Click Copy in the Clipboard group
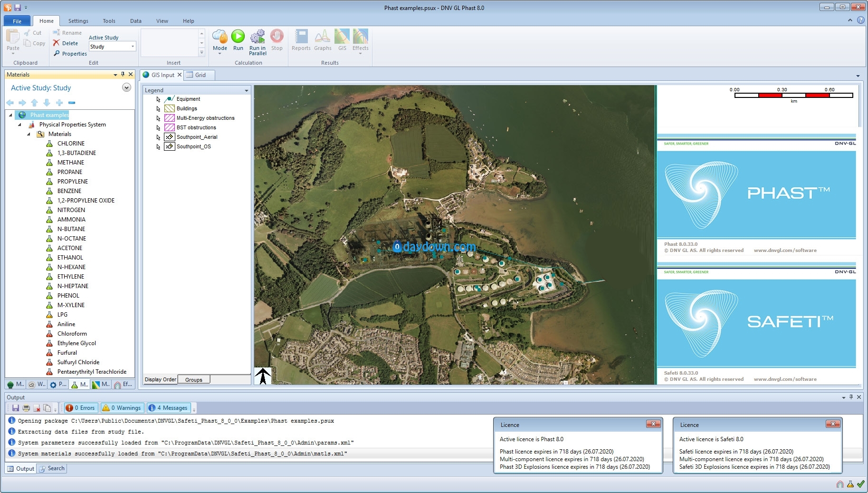 pos(35,43)
